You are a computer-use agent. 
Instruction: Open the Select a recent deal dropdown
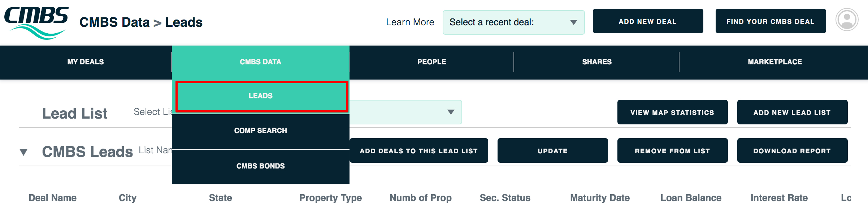point(513,22)
